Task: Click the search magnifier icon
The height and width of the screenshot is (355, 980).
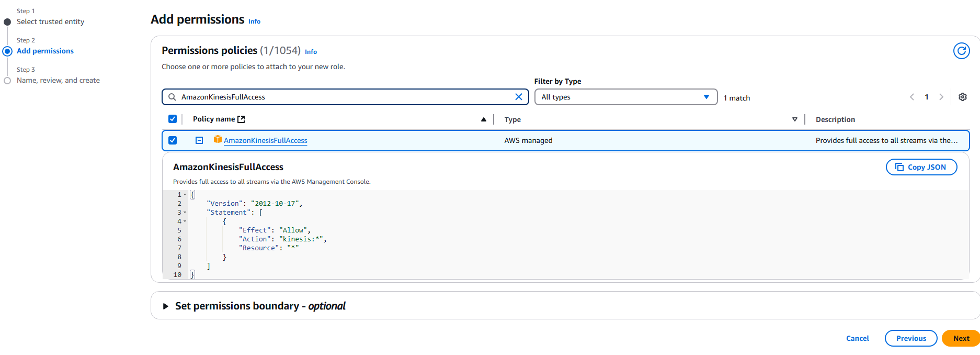Action: [x=172, y=97]
